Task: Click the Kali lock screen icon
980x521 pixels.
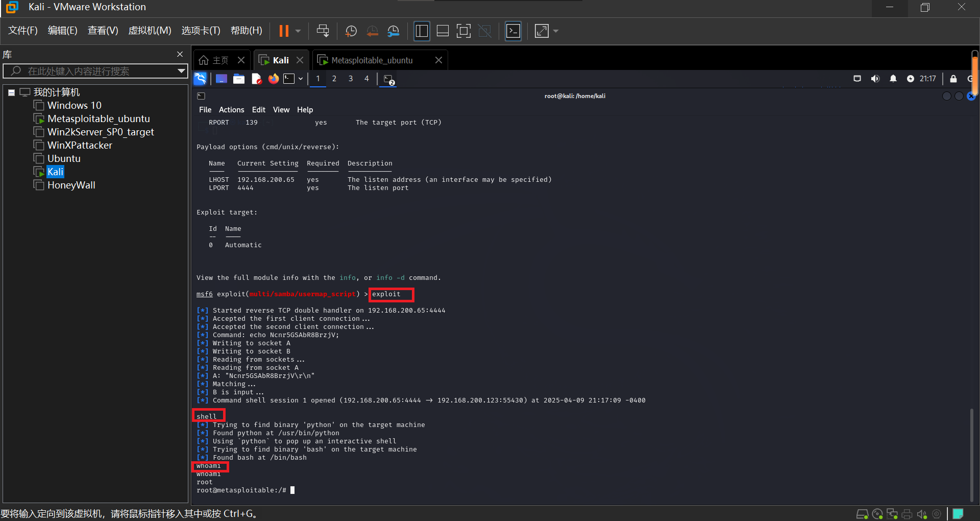Action: click(953, 79)
